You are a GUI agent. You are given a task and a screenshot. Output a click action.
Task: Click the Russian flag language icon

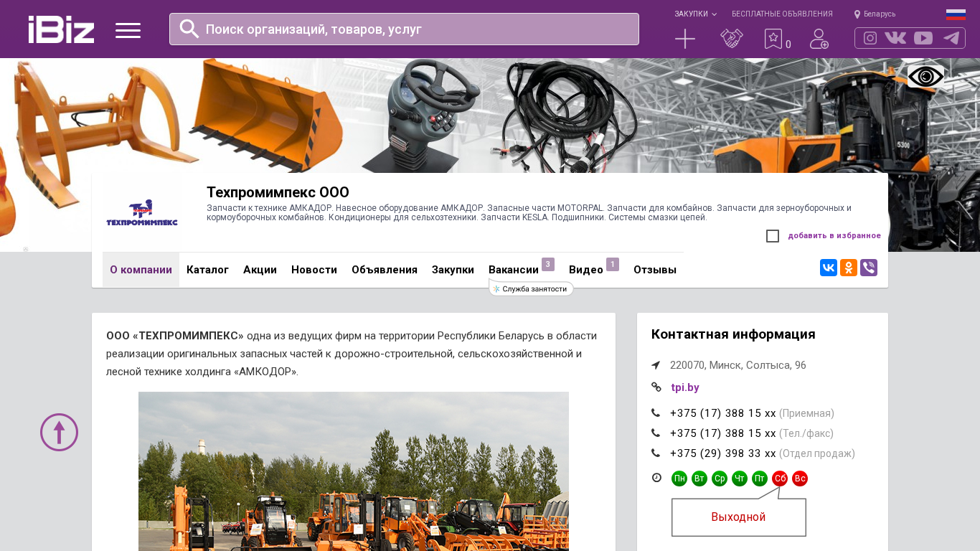pyautogui.click(x=956, y=14)
